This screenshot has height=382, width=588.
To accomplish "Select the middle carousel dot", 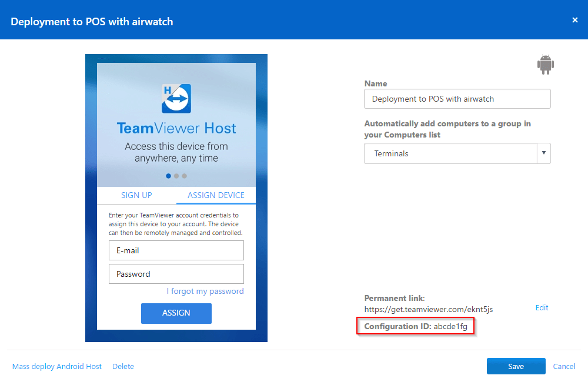I will coord(176,176).
